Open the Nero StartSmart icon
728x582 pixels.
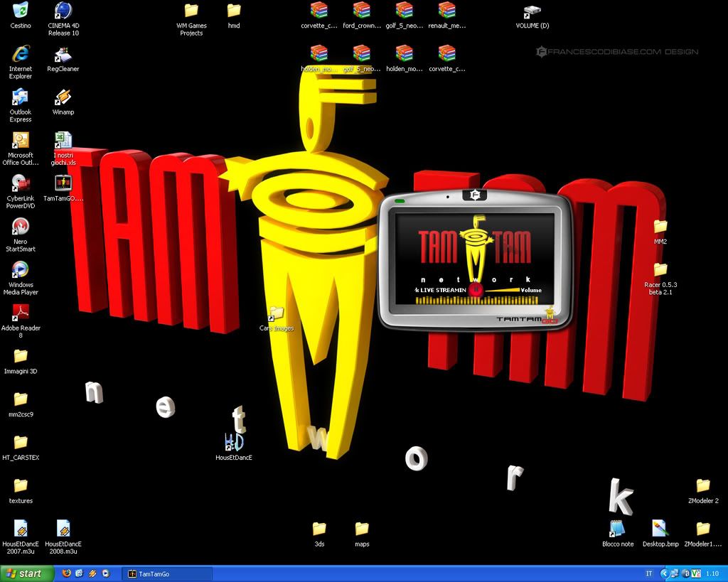click(x=21, y=227)
